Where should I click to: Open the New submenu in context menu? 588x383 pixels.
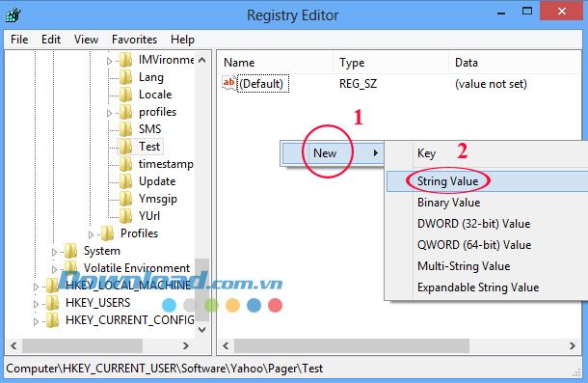pos(333,153)
